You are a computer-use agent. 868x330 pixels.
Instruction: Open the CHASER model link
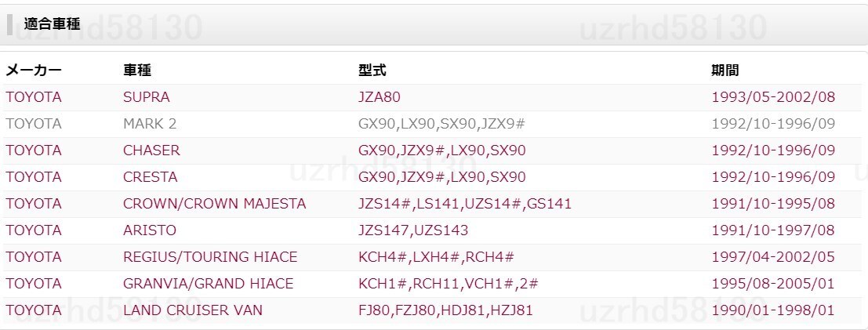tap(151, 150)
